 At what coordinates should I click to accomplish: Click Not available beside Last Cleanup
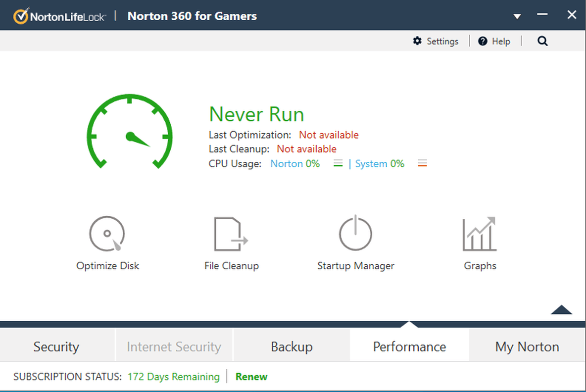point(306,149)
